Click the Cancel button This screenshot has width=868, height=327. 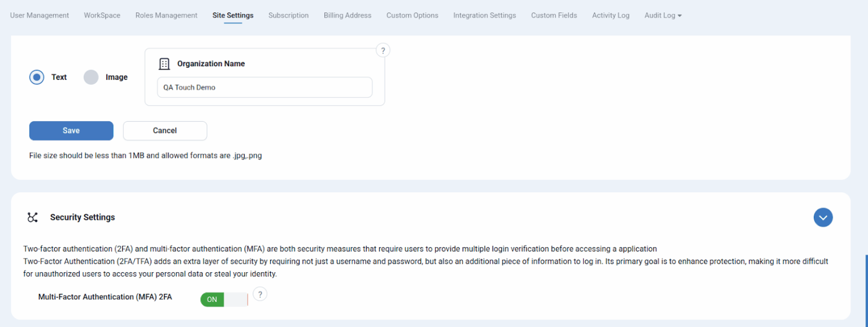point(165,131)
